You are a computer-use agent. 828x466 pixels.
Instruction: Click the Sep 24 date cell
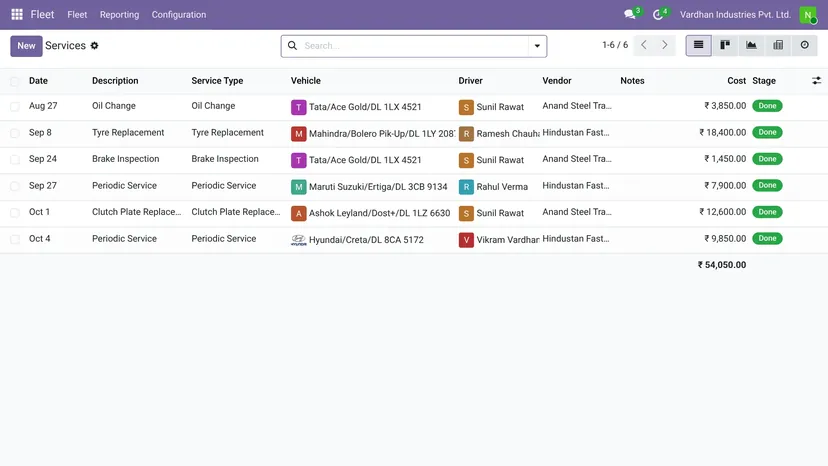point(43,159)
